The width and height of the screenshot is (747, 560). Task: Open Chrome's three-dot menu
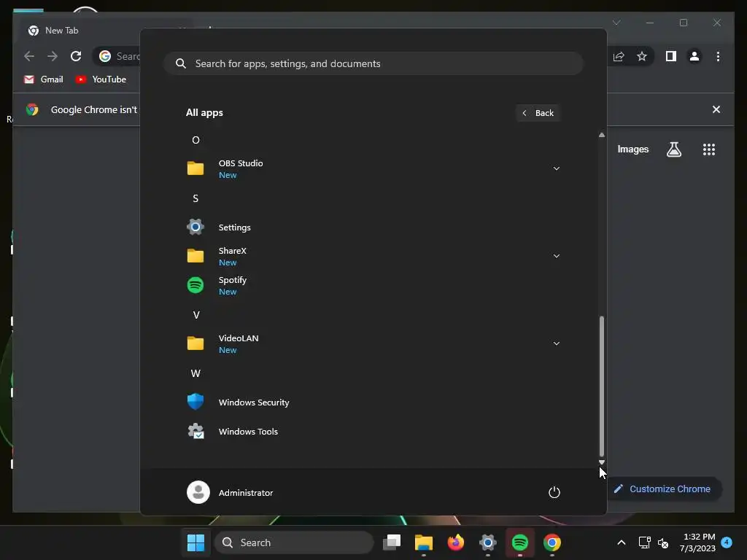tap(718, 57)
